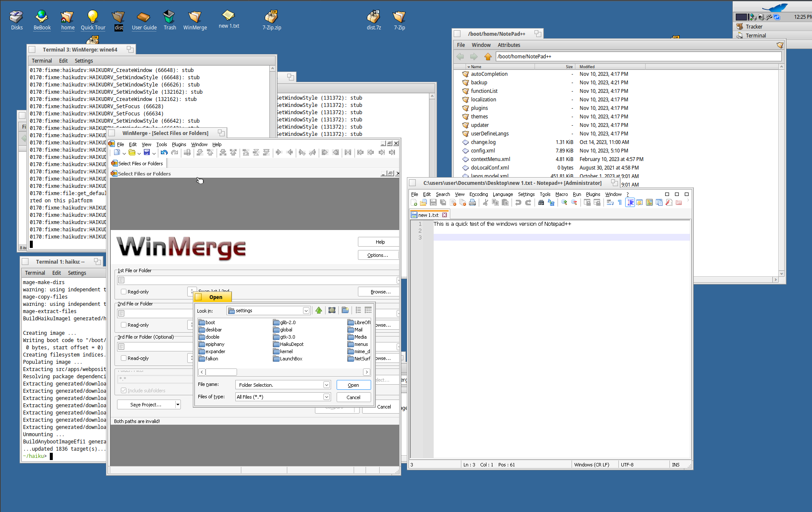The image size is (812, 512).
Task: Expand the Look in settings dropdown
Action: coord(306,311)
